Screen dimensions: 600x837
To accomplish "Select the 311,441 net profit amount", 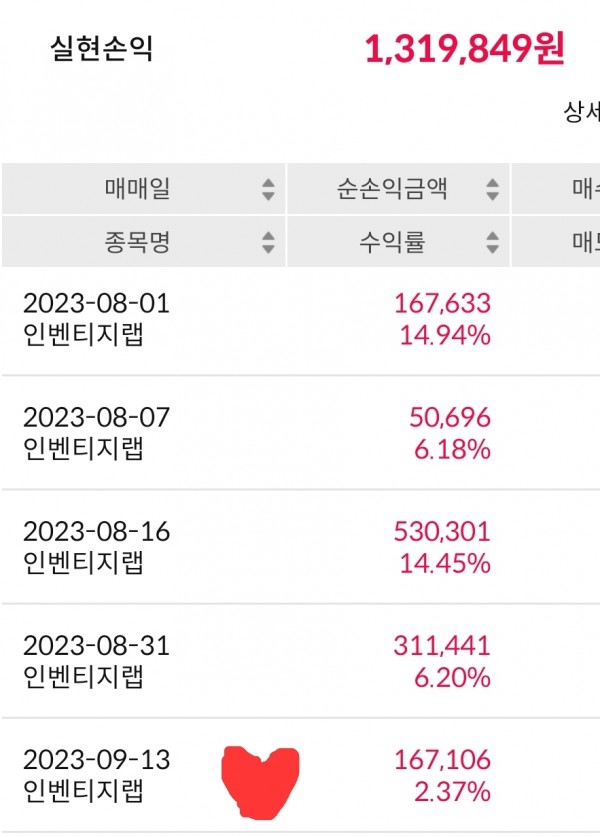I will [450, 645].
